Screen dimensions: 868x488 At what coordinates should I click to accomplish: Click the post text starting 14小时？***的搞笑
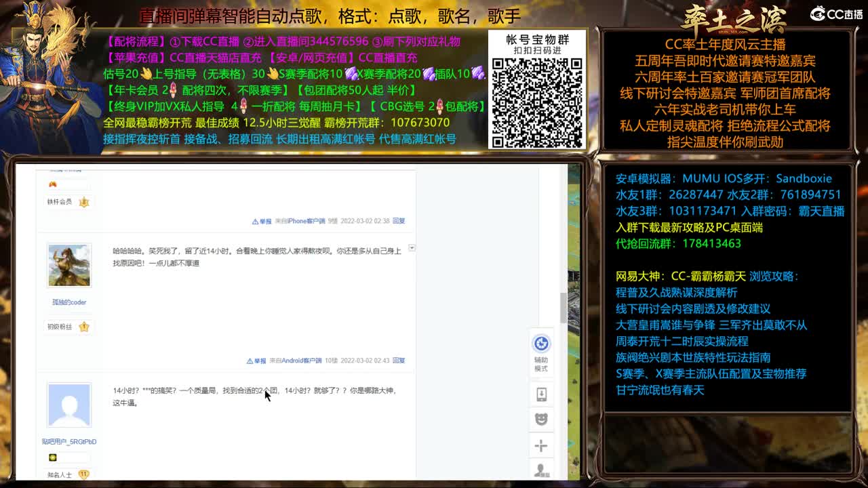pyautogui.click(x=254, y=396)
